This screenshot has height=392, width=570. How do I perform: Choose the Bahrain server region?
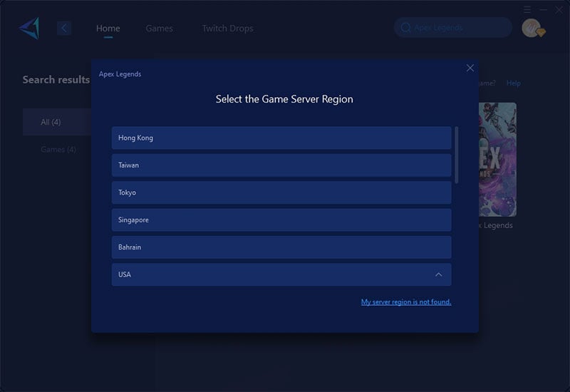point(281,247)
